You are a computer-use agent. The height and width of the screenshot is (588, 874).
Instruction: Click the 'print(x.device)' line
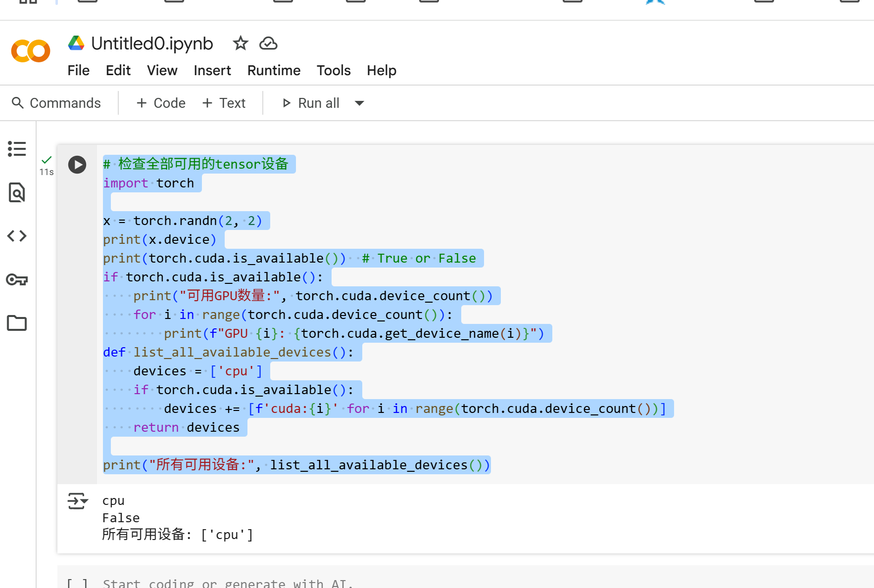click(x=160, y=239)
